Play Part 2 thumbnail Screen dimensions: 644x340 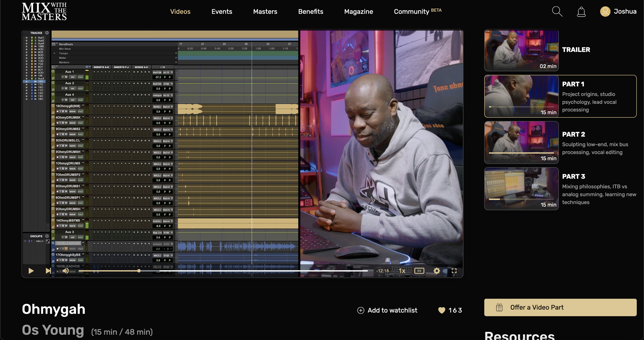point(521,142)
